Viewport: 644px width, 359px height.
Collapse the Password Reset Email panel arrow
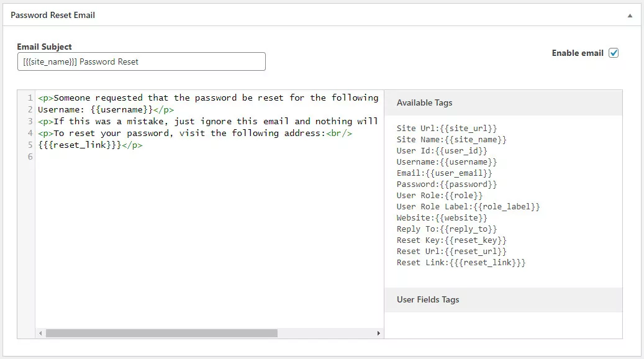pos(630,16)
